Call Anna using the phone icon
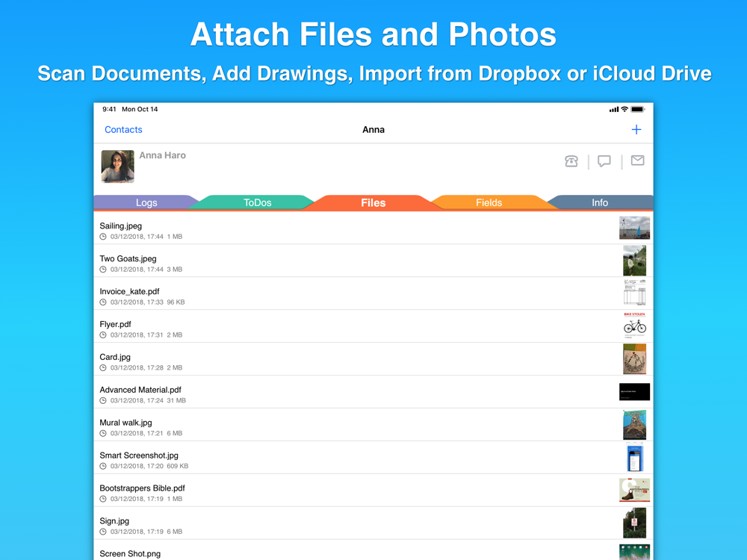Screen dimensions: 747x560 point(571,161)
